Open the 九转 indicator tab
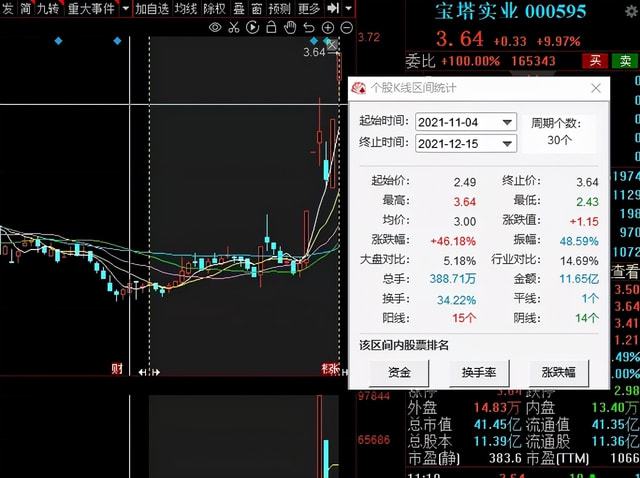The image size is (640, 478). pyautogui.click(x=47, y=8)
